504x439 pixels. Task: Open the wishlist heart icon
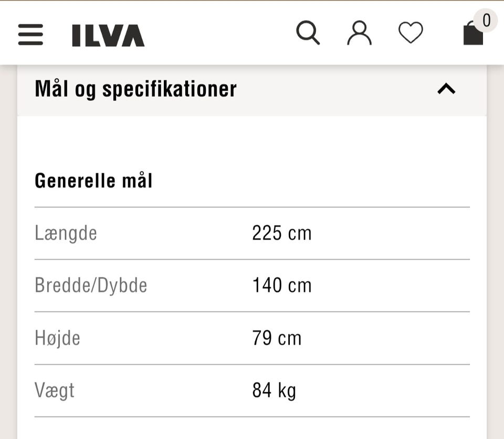[411, 33]
